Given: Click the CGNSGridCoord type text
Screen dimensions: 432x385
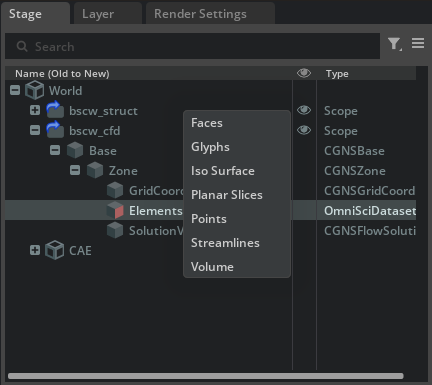Looking at the screenshot, I should (370, 191).
